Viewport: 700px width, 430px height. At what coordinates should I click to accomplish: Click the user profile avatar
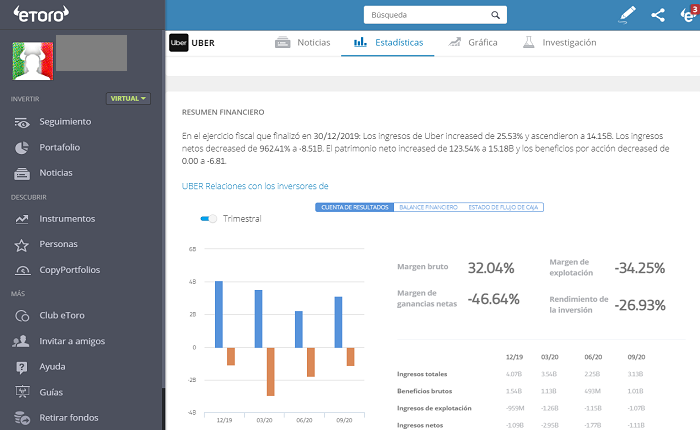[x=33, y=61]
